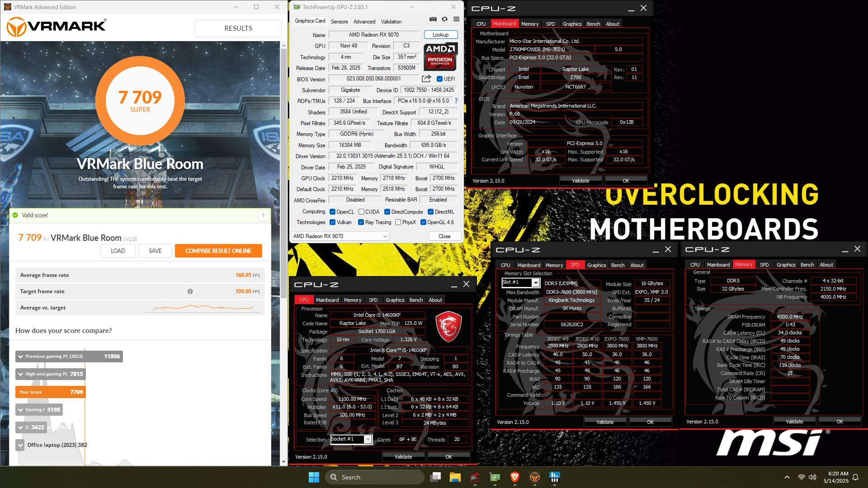
Task: Expand Office laptop (2023) comparison row
Action: coord(21,445)
